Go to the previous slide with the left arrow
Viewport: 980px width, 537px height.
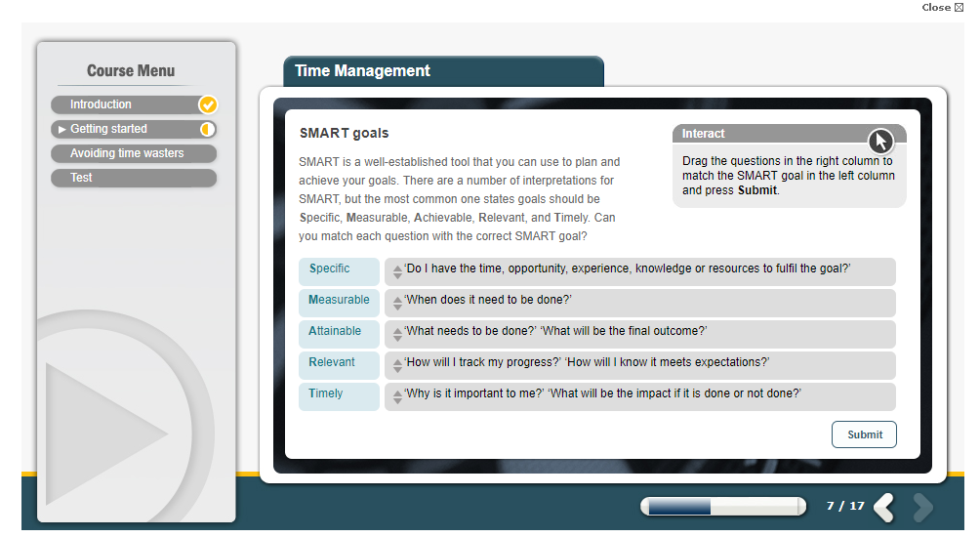884,507
